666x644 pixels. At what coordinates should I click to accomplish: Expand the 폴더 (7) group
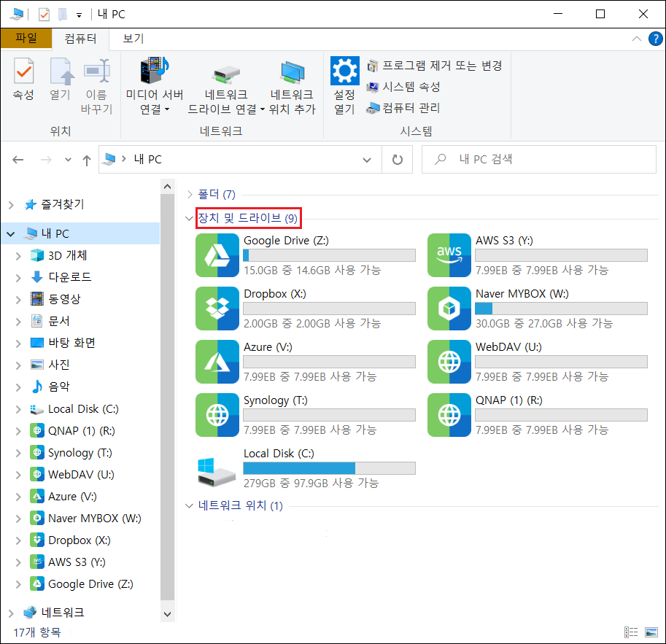tap(190, 195)
